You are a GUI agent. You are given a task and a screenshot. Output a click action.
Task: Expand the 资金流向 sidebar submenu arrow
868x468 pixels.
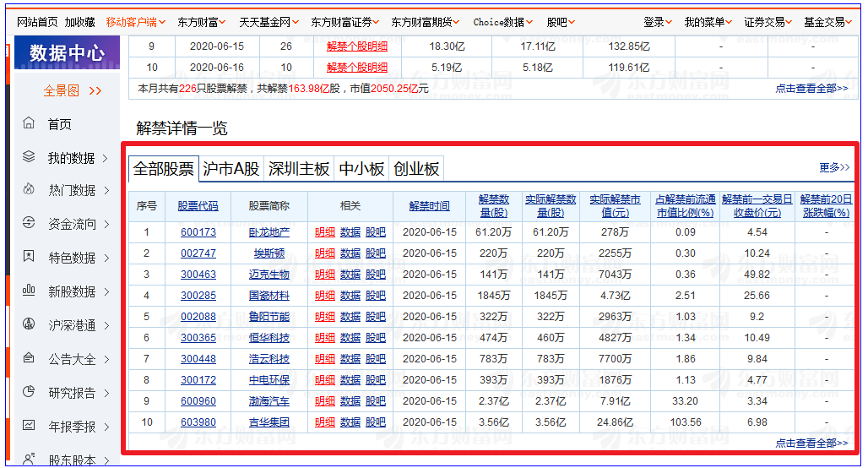(x=106, y=225)
